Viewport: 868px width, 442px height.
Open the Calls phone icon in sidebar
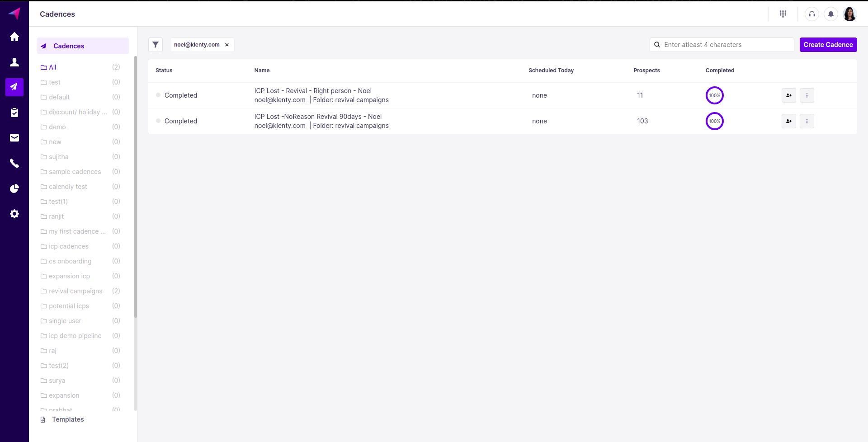[x=14, y=163]
